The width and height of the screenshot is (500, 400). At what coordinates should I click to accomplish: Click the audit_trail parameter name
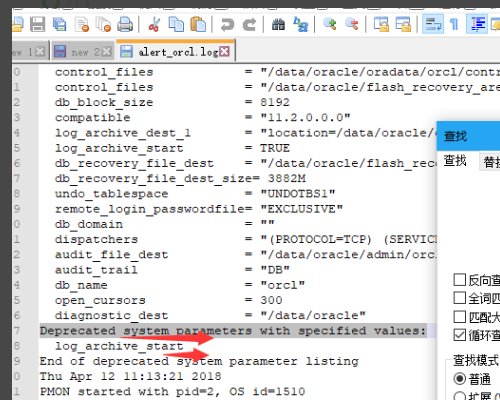coord(96,270)
